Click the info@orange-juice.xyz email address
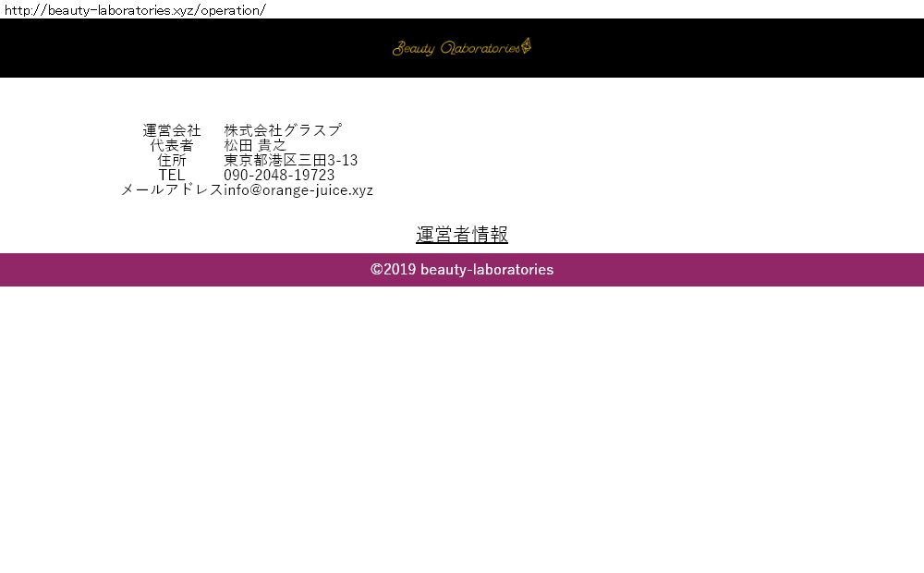 pos(298,190)
